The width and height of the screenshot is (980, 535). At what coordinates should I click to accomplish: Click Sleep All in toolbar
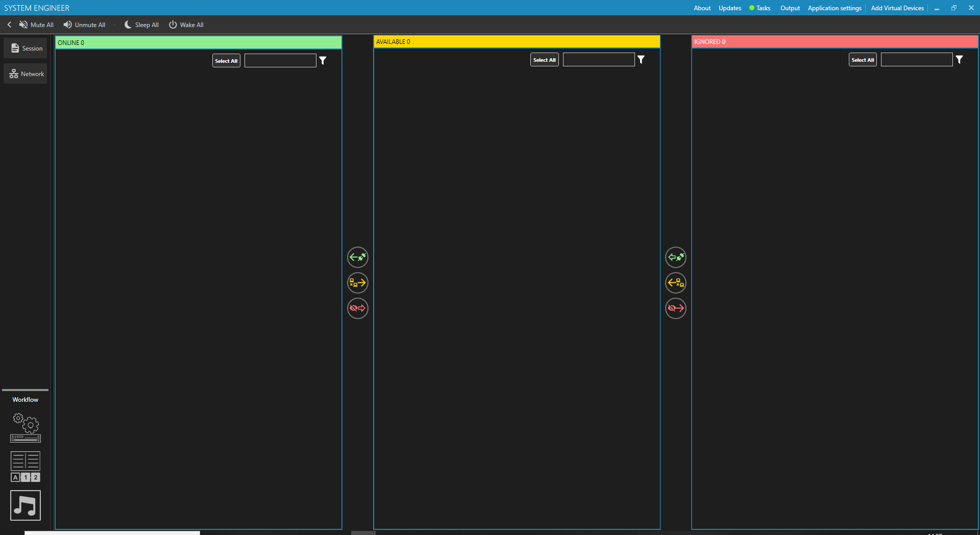(x=141, y=25)
